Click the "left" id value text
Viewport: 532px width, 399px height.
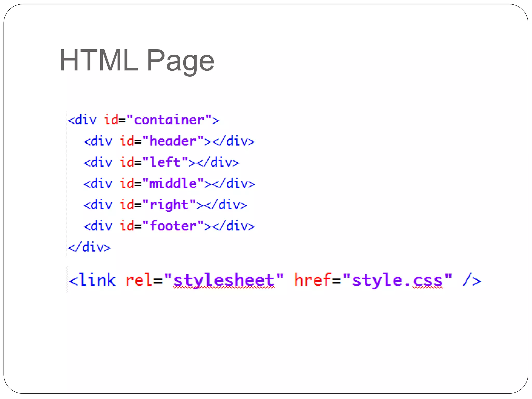click(165, 163)
